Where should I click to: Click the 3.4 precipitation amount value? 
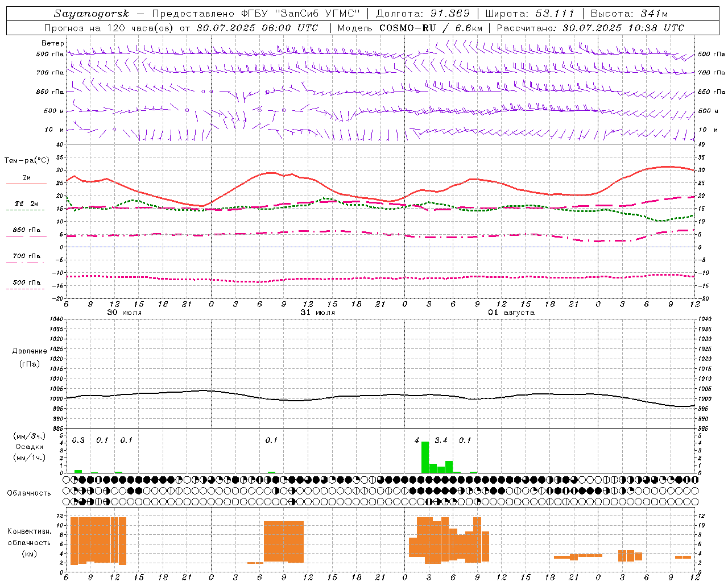pos(441,440)
